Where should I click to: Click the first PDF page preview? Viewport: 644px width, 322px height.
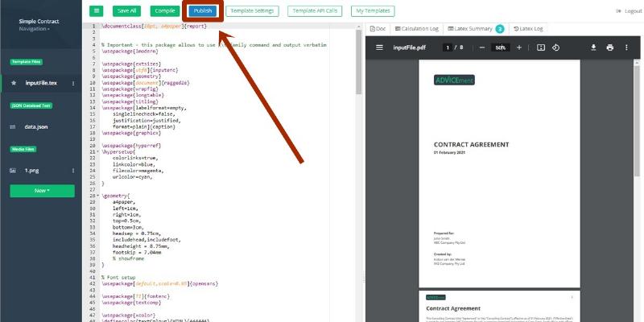(499, 174)
